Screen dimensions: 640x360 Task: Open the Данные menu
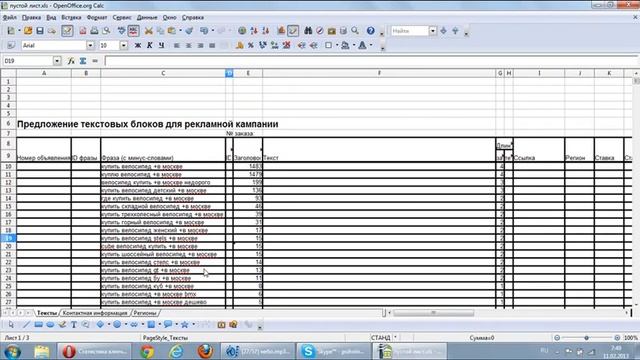tap(147, 18)
